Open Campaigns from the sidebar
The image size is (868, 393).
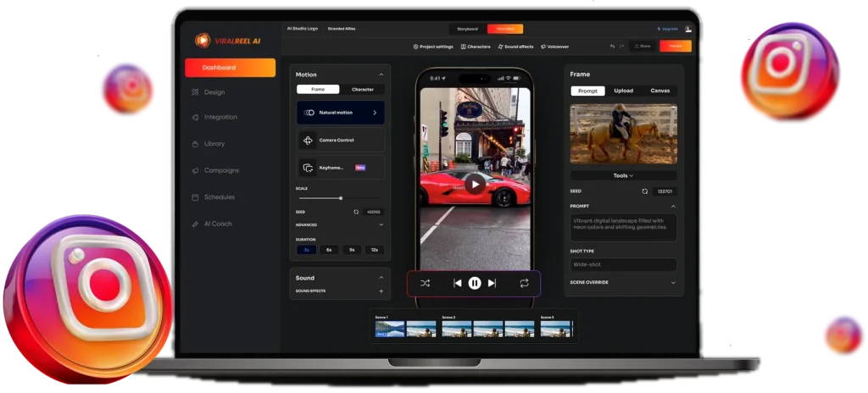221,170
